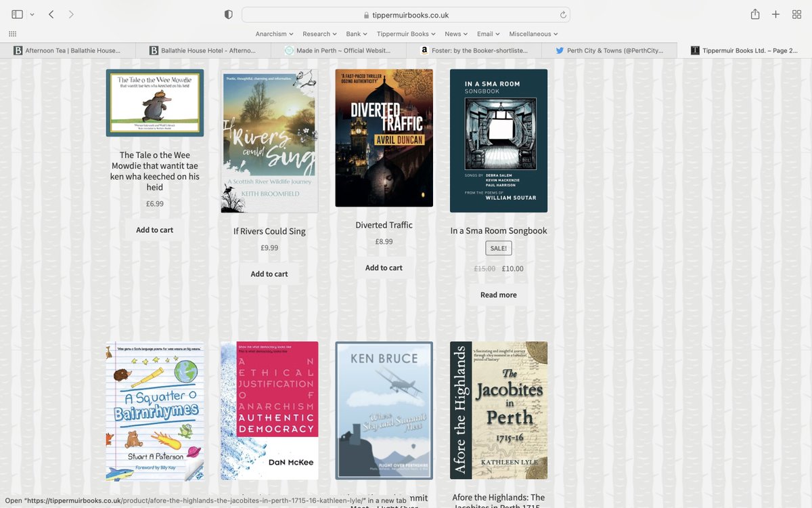Open A Squatter o Bairnrhymes cover
The image size is (812, 508).
[x=155, y=411]
